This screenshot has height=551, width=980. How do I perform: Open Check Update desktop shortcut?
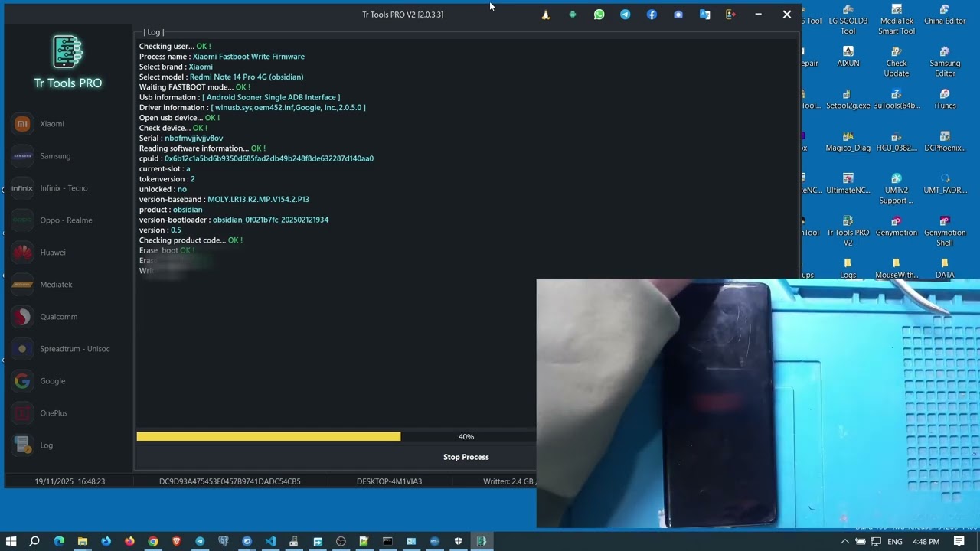[x=897, y=63]
